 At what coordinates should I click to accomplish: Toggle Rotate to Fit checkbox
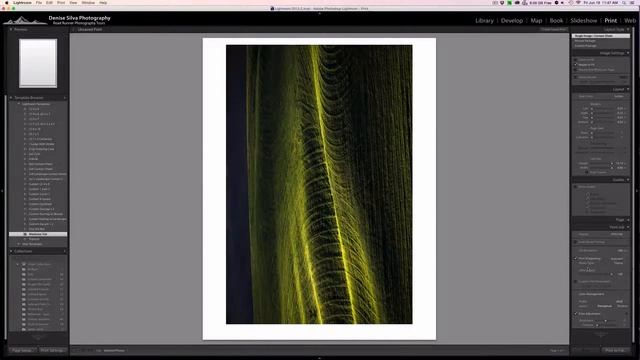coord(576,64)
